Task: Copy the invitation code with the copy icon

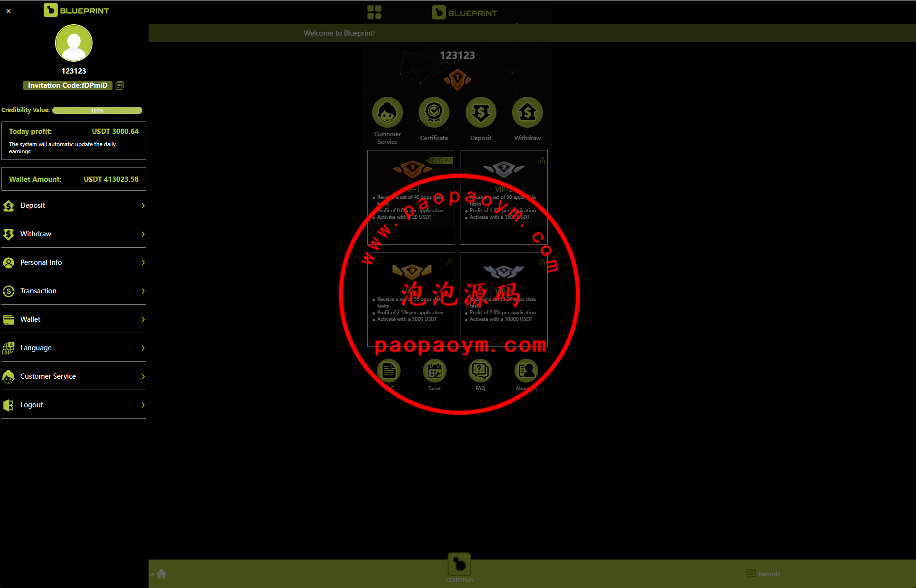Action: (x=120, y=85)
